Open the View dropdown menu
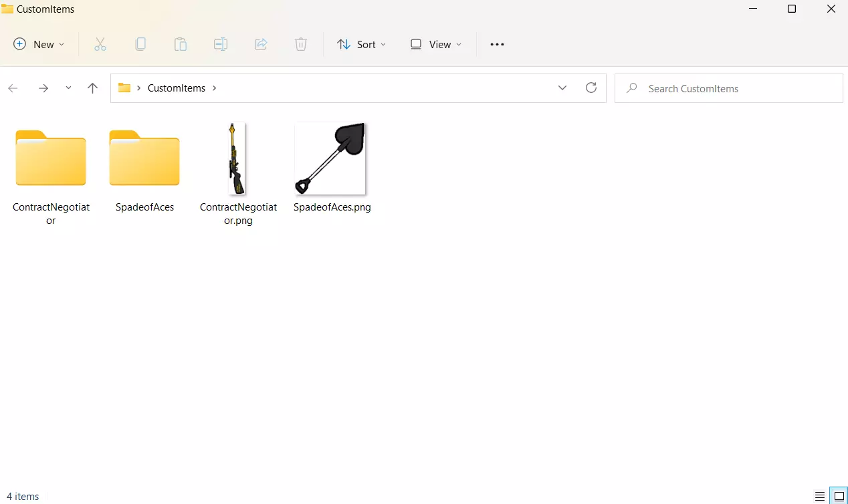 (436, 44)
